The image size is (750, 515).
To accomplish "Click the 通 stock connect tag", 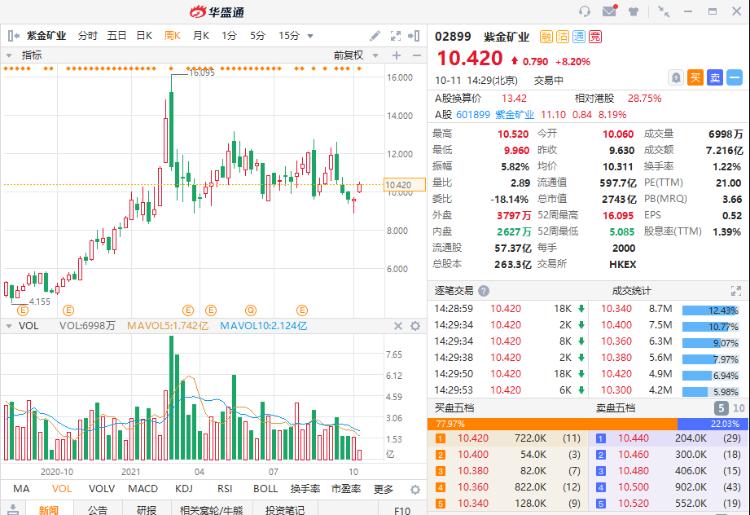I will click(x=579, y=36).
